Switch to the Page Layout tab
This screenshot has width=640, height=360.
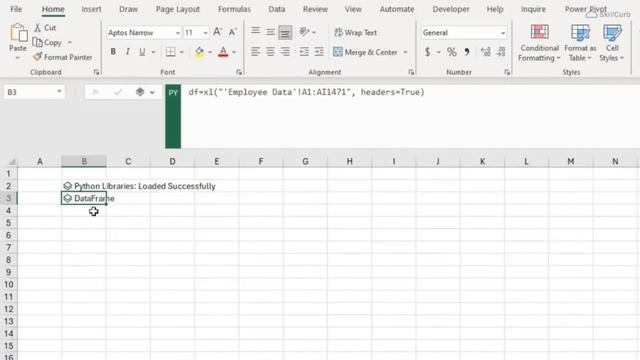pyautogui.click(x=178, y=9)
